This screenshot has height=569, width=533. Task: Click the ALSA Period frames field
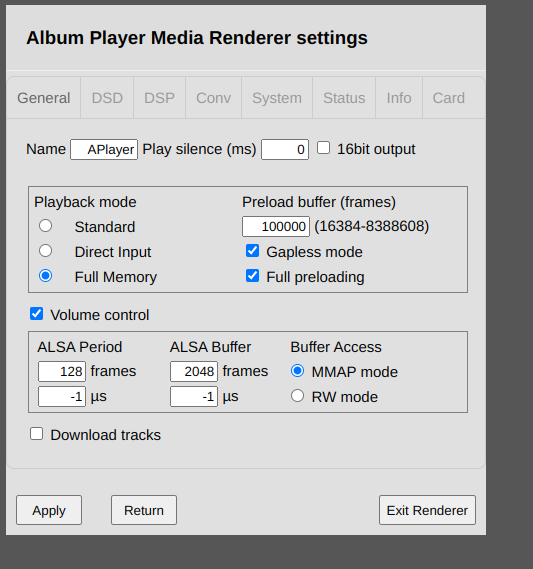[62, 371]
